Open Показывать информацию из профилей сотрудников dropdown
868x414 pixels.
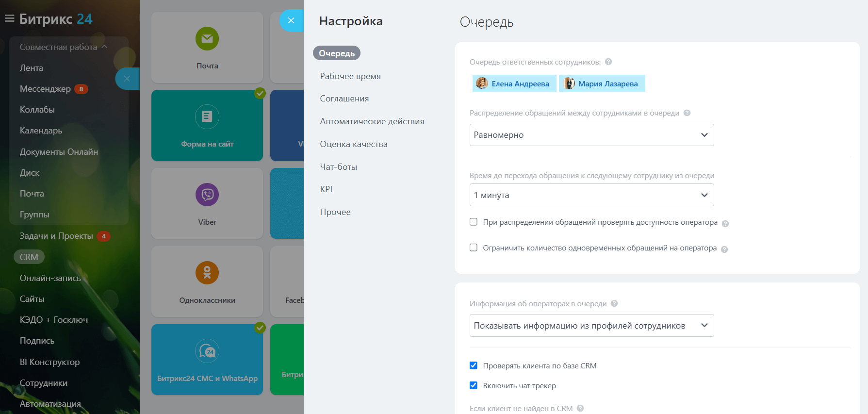pos(591,326)
